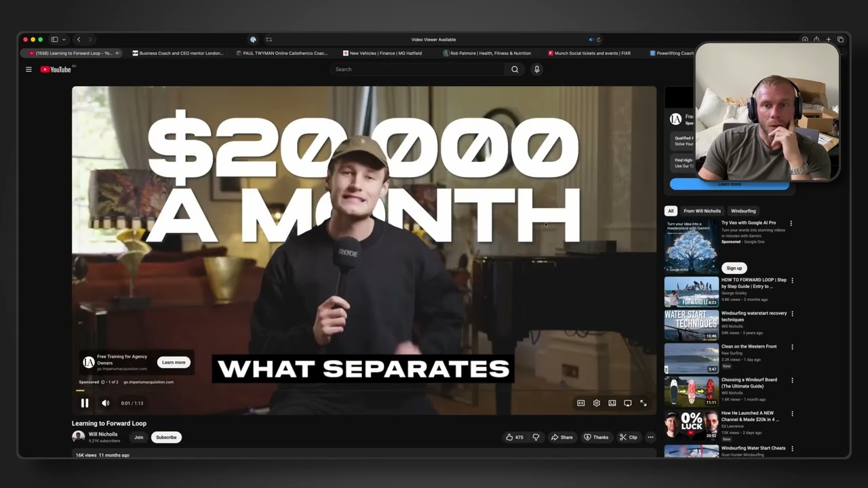This screenshot has width=868, height=488.
Task: Sign up for the Google AI Pro ad
Action: [x=734, y=268]
